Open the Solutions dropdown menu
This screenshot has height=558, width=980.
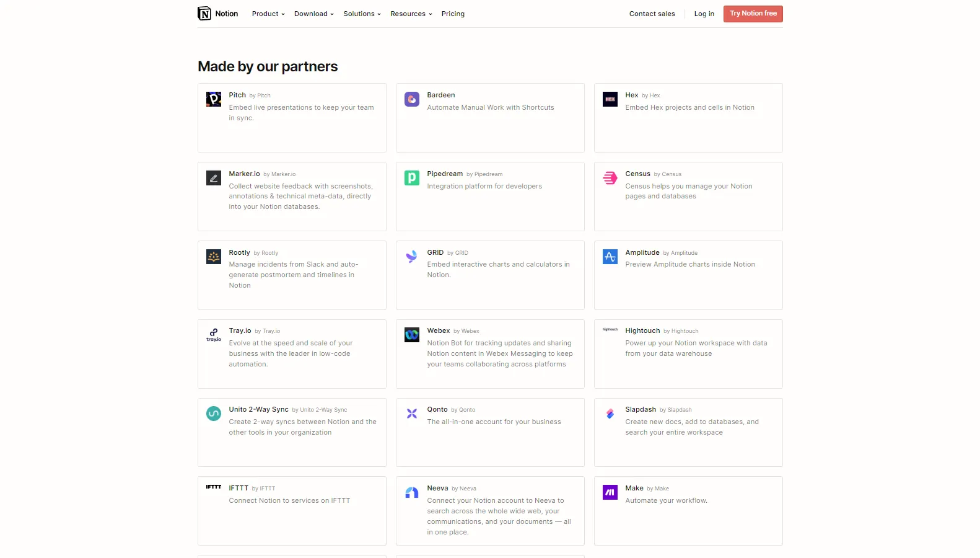tap(362, 14)
